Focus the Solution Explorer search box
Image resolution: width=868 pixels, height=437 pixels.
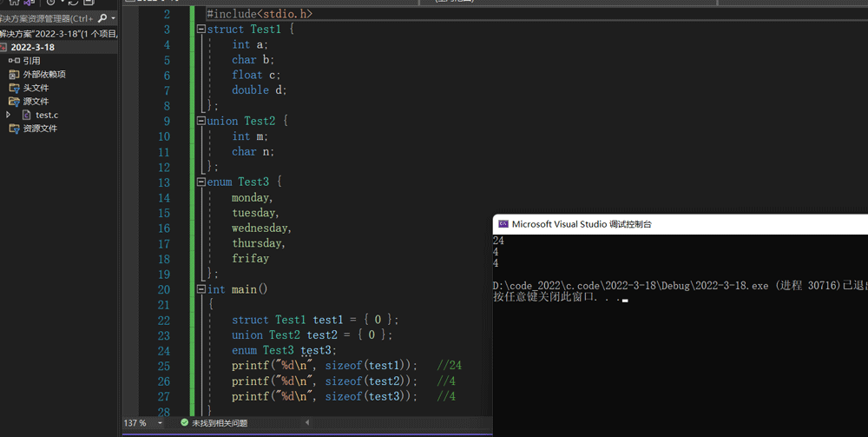47,18
